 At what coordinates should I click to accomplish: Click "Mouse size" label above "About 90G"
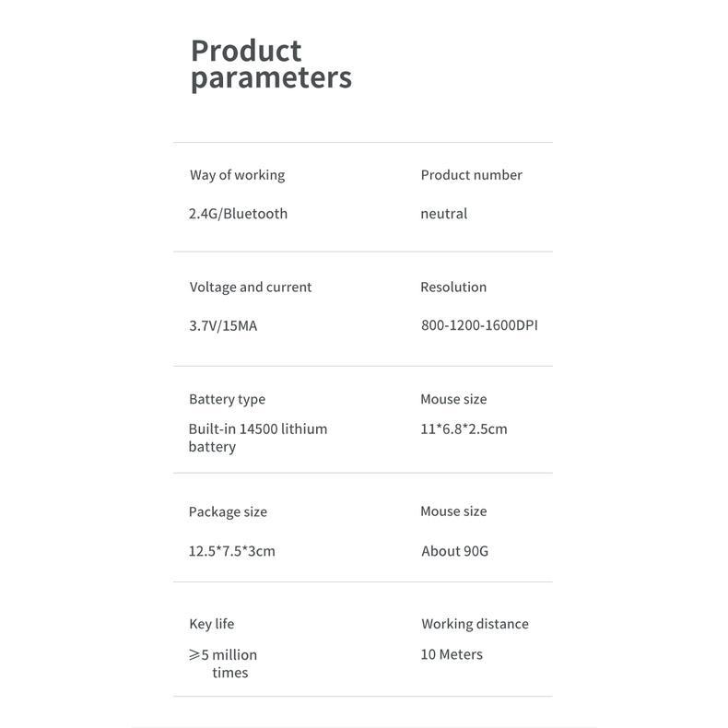coord(453,511)
